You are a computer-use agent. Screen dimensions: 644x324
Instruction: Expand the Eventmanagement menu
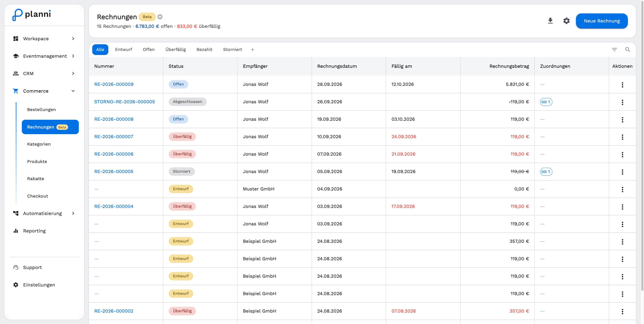click(44, 56)
